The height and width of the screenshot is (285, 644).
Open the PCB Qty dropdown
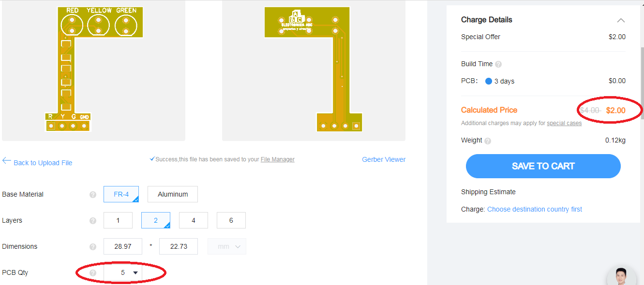123,272
